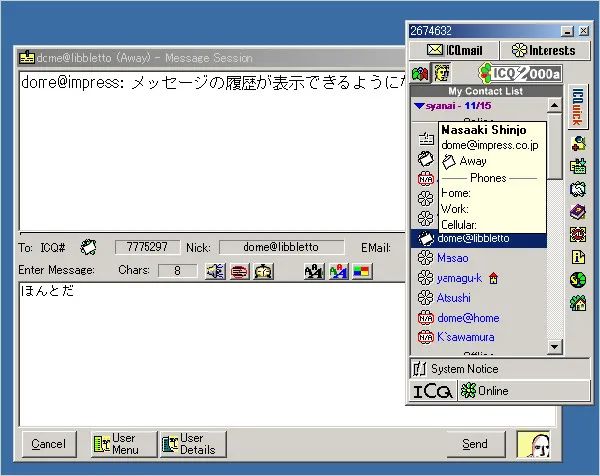Image resolution: width=600 pixels, height=476 pixels.
Task: Click the font color icon with red letters
Action: click(338, 271)
